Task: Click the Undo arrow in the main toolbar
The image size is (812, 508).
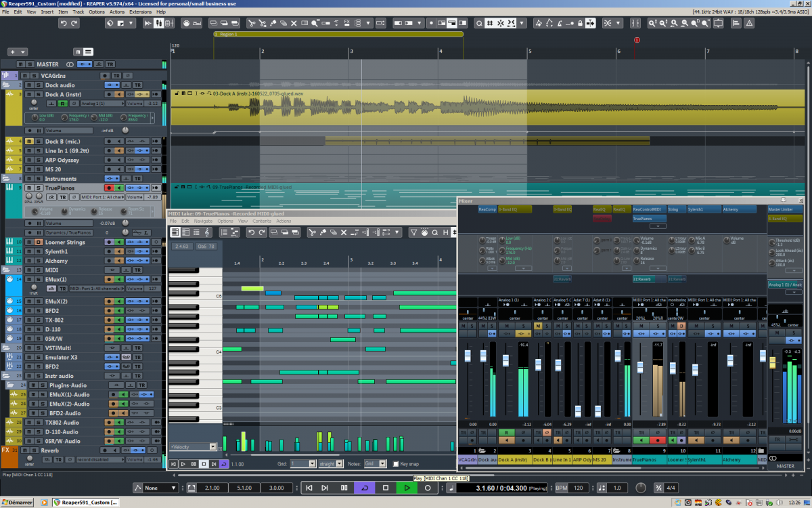Action: pyautogui.click(x=64, y=23)
